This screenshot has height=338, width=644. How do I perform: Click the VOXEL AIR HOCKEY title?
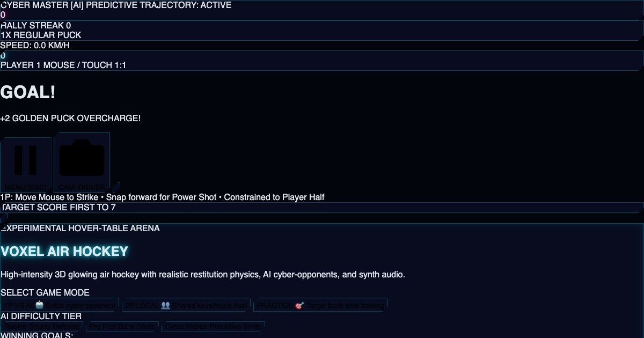[64, 252]
